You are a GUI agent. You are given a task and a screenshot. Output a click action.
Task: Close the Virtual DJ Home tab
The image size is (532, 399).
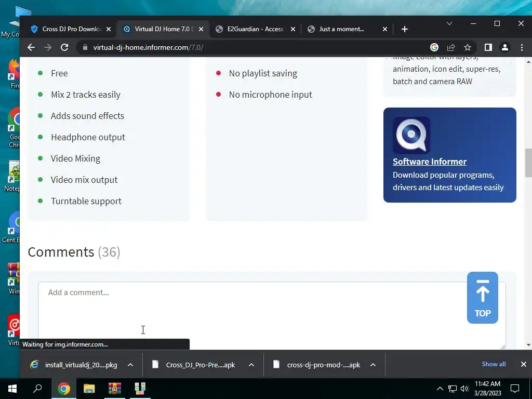coord(201,29)
